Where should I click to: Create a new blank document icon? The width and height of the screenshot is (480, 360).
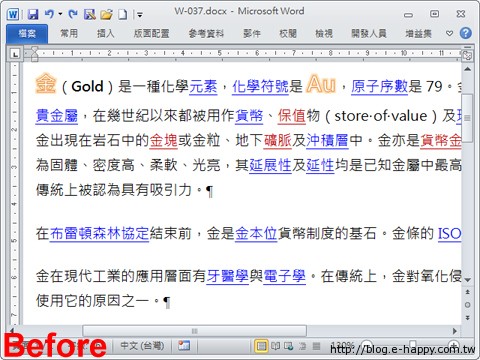coord(123,14)
